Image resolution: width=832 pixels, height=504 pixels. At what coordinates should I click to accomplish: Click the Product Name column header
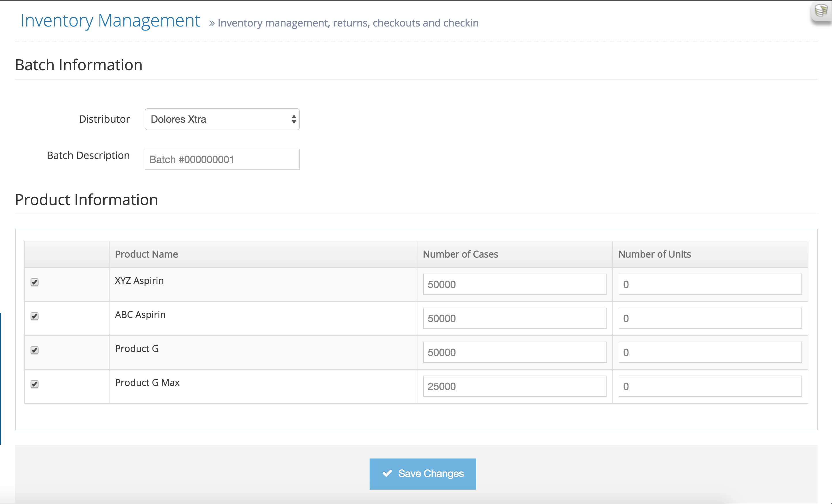[146, 254]
